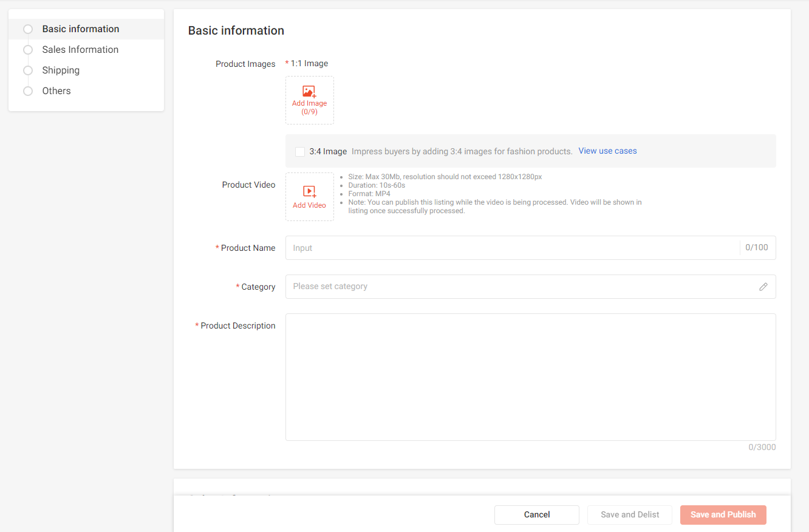Screen dimensions: 809x532
Task: Click the Basic information step circle
Action: point(28,29)
